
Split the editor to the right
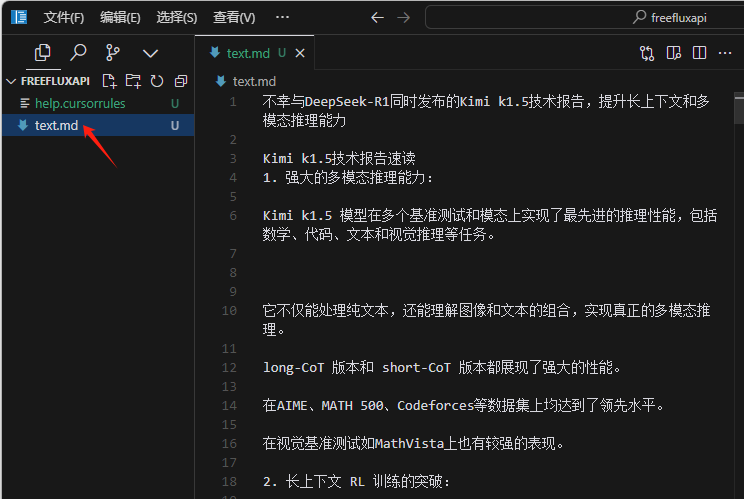[699, 53]
